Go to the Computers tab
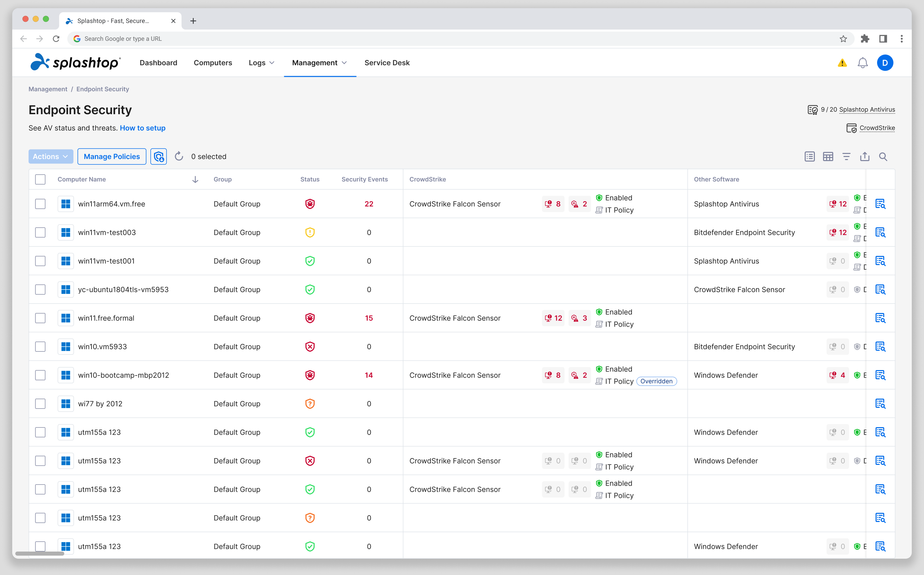 [213, 63]
